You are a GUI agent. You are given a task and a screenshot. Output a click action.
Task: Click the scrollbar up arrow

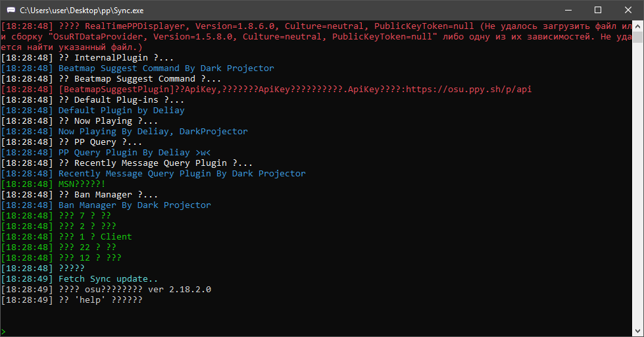click(637, 26)
